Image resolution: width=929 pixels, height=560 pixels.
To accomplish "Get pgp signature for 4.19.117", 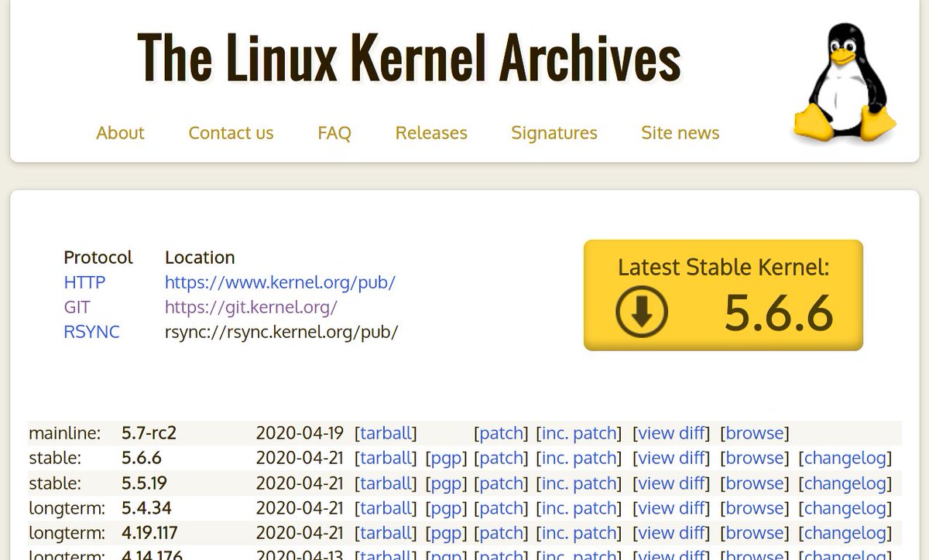I will (x=447, y=533).
